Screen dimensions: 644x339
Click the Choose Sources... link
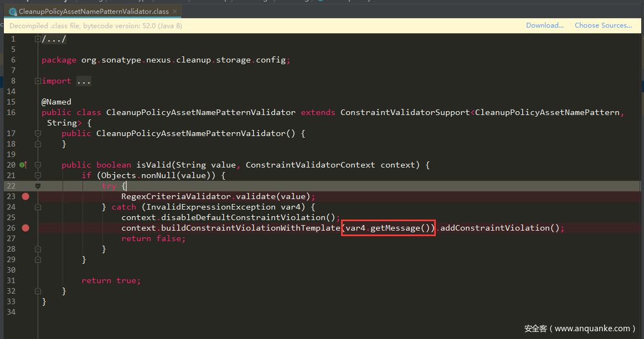pos(603,25)
